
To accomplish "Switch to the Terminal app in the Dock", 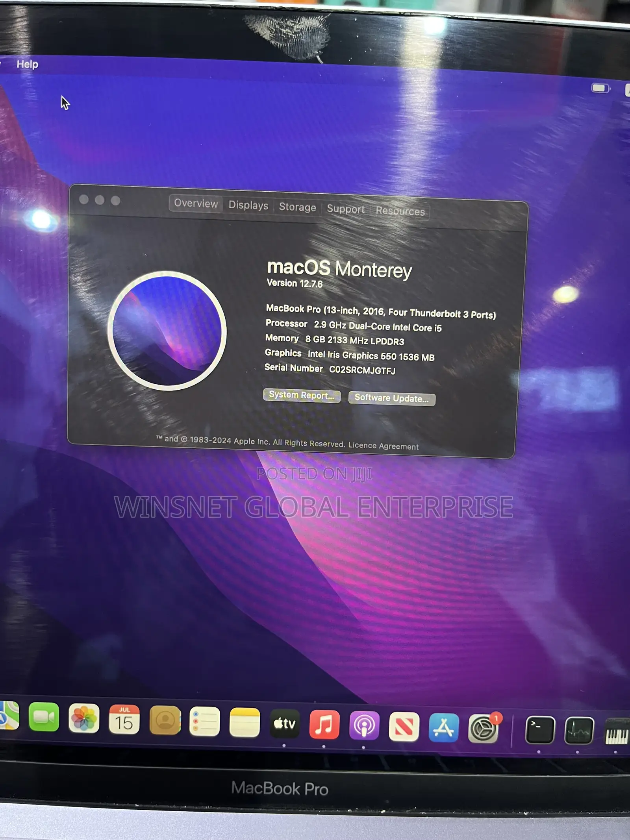I will [540, 730].
